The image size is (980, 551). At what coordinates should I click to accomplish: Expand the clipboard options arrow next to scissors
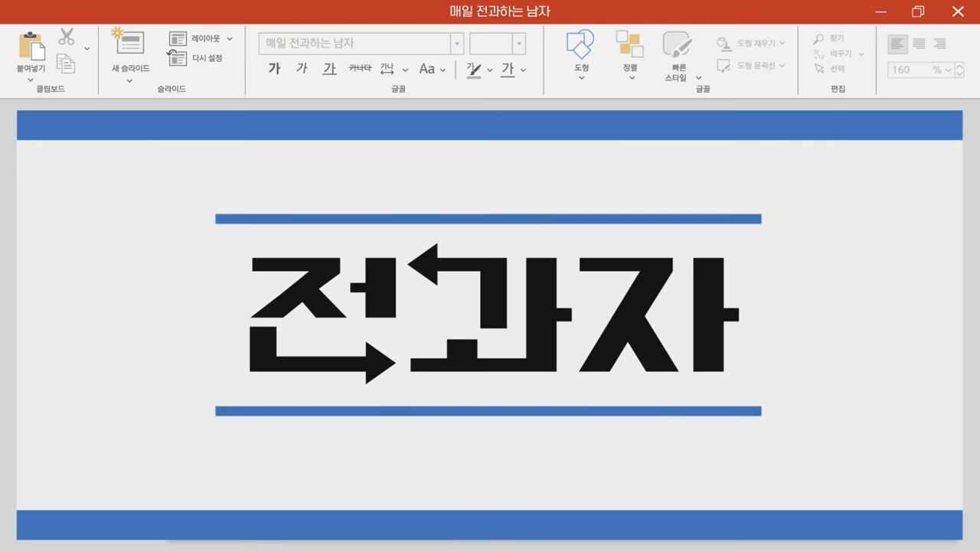[87, 49]
